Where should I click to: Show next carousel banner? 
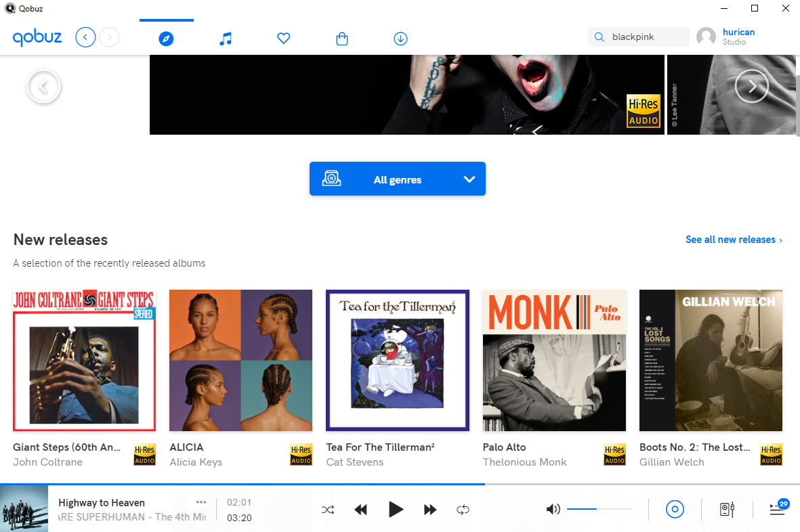coord(751,87)
